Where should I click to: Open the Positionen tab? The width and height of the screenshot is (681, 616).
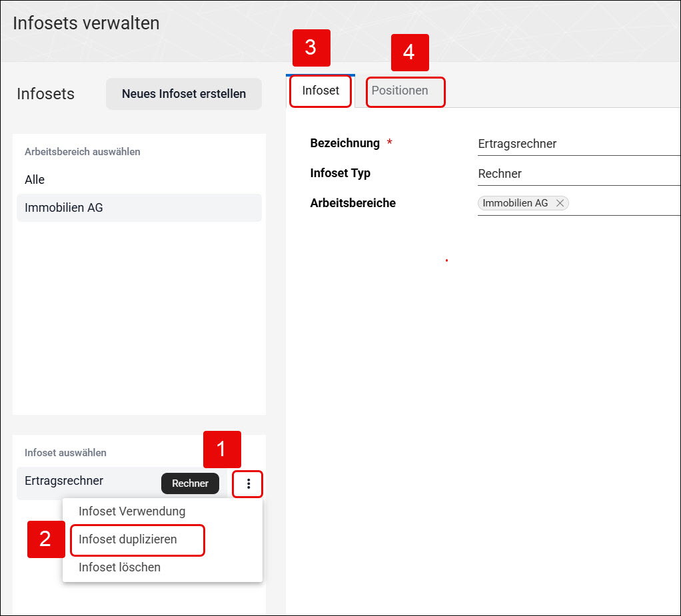tap(400, 91)
